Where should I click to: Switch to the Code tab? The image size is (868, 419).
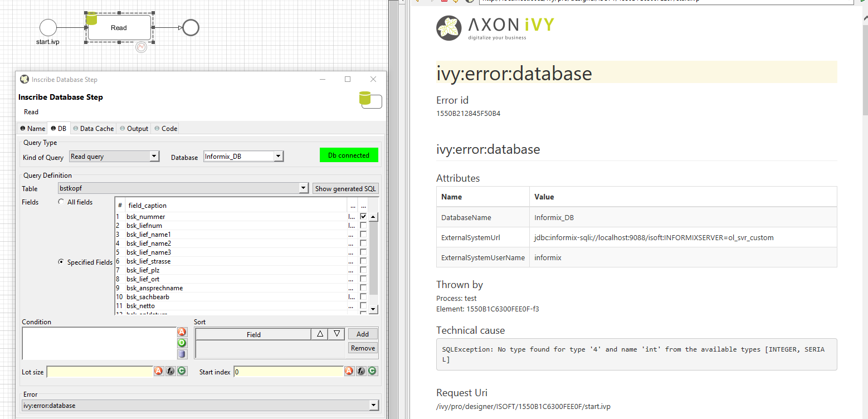tap(165, 128)
